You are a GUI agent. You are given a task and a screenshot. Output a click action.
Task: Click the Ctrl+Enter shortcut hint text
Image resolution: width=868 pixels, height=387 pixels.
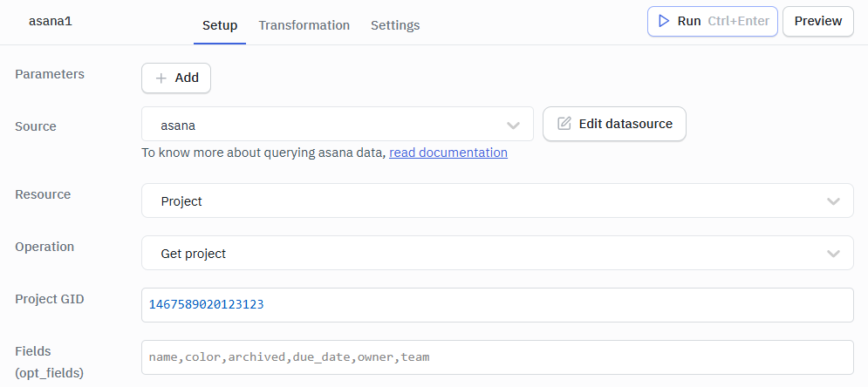tap(739, 22)
